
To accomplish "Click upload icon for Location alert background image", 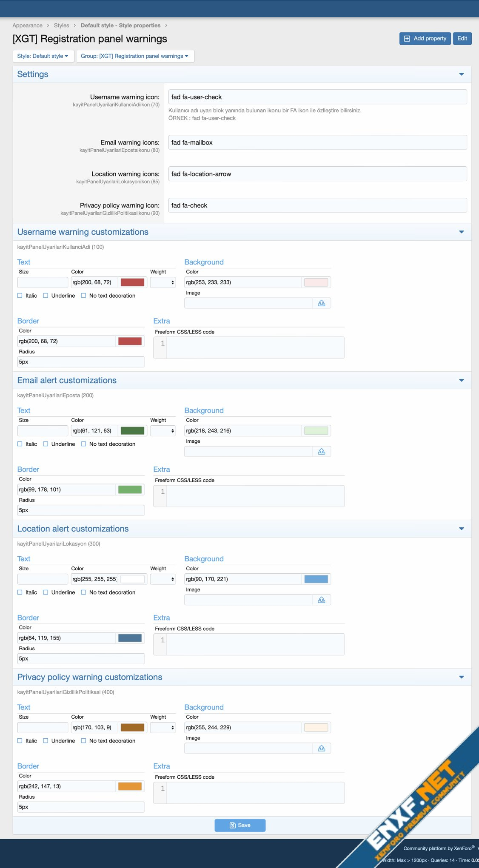I will click(x=321, y=600).
